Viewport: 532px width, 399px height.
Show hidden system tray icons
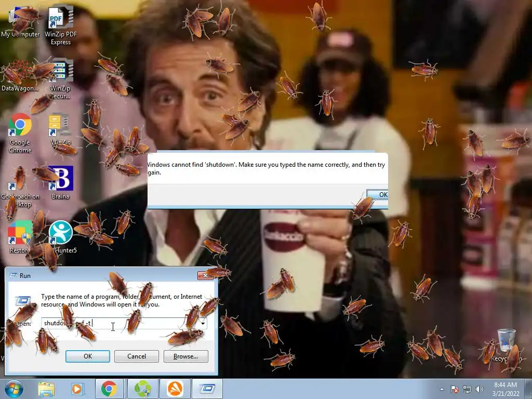[x=442, y=389]
